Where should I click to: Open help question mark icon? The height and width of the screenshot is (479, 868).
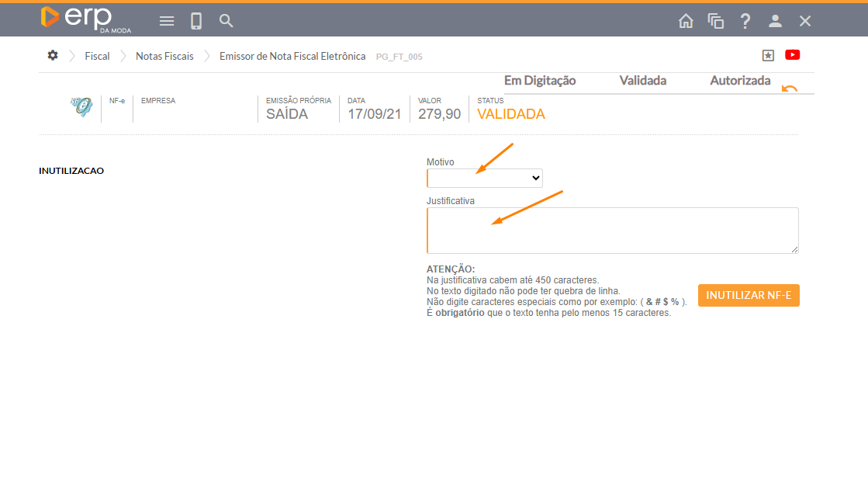click(x=745, y=21)
